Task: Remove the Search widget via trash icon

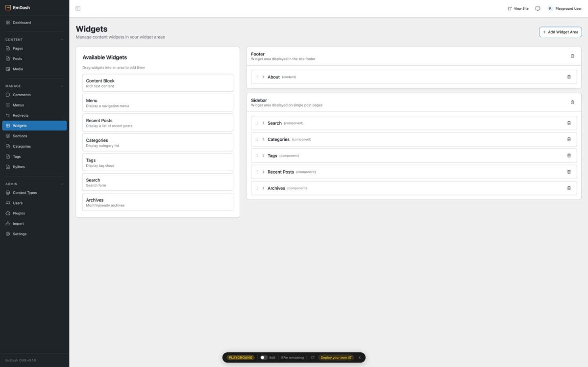Action: tap(569, 123)
